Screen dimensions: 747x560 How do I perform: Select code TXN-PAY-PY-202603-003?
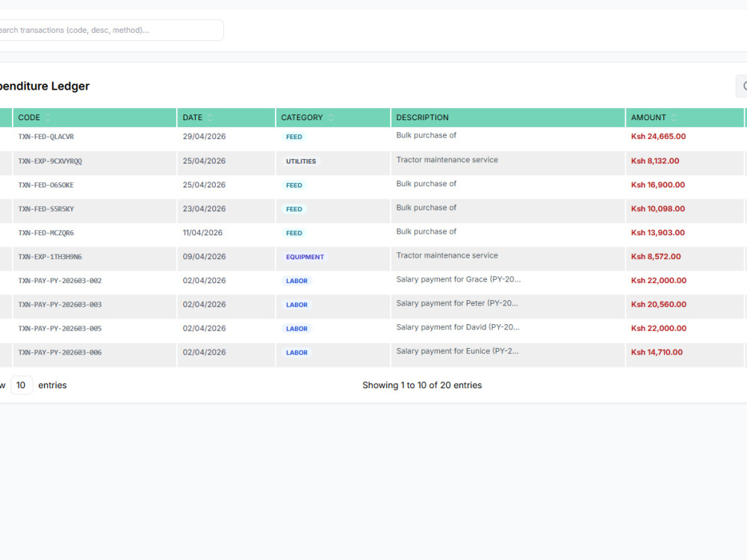60,305
